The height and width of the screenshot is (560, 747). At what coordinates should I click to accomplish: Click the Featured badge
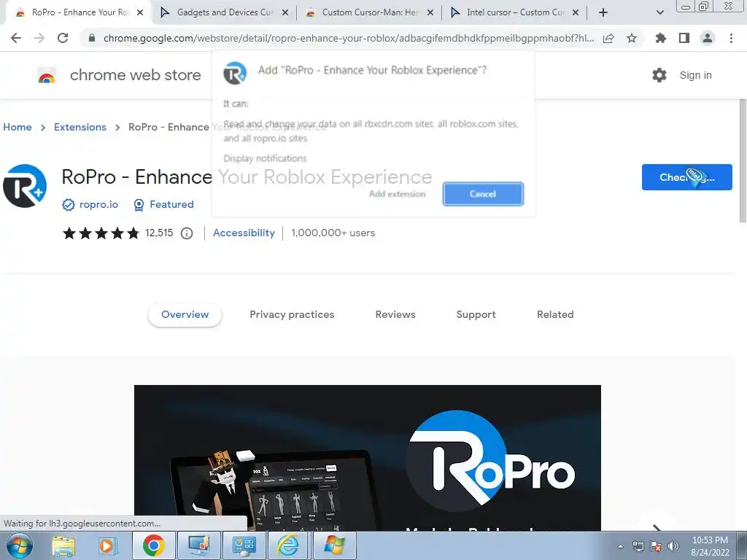[164, 204]
